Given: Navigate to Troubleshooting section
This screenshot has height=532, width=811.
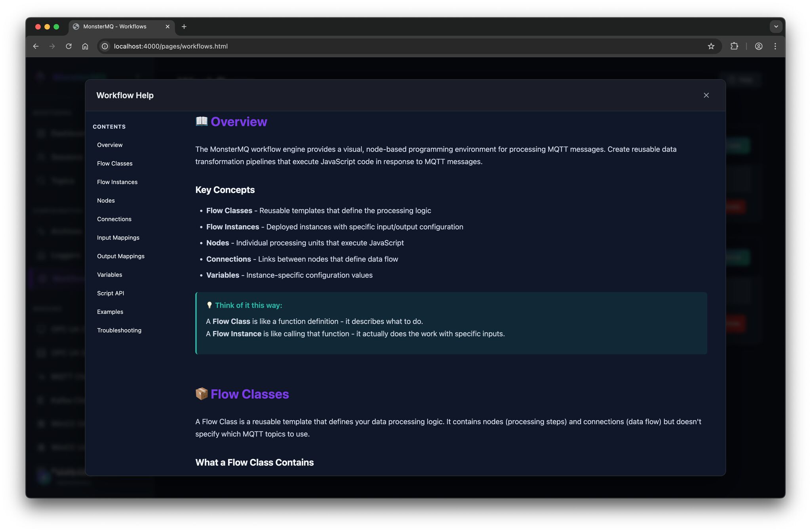Looking at the screenshot, I should click(119, 330).
